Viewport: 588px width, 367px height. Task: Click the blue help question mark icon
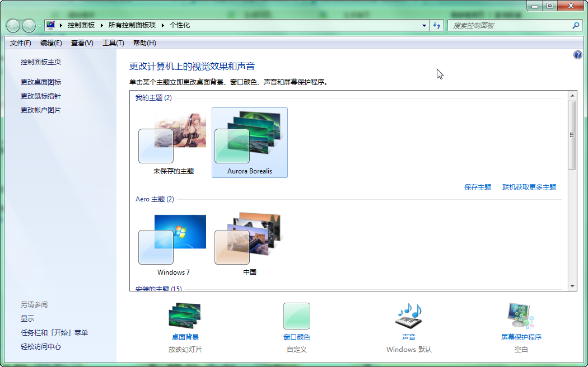577,54
